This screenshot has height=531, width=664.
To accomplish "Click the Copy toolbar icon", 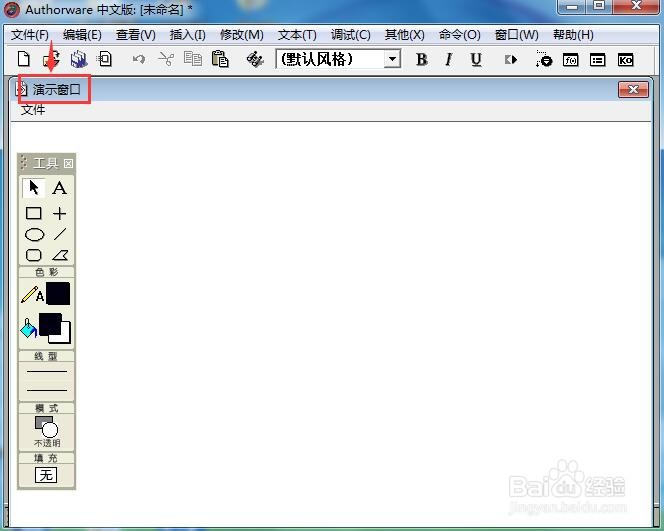I will click(x=193, y=59).
